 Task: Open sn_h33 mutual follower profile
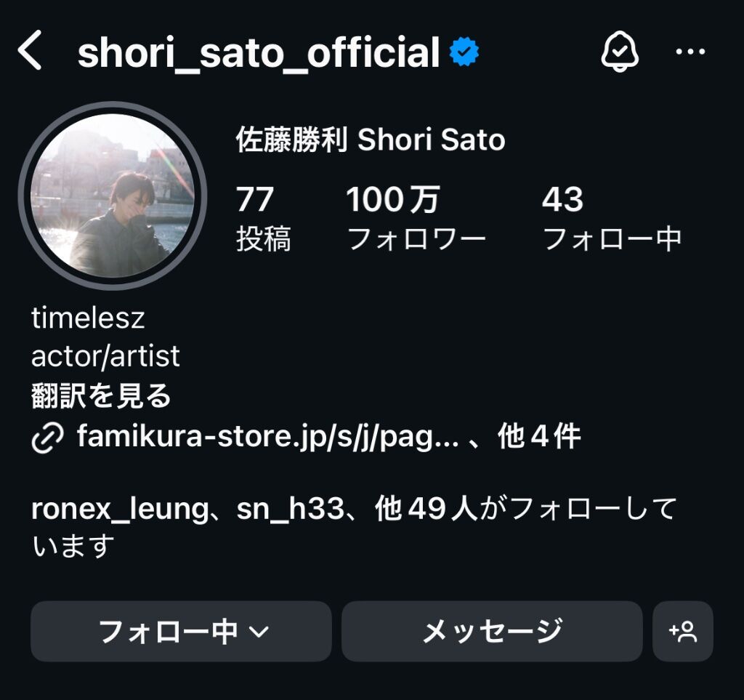[289, 510]
